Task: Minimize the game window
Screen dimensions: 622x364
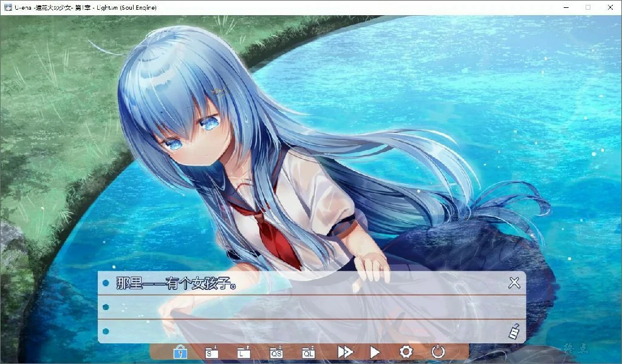Action: 566,7
